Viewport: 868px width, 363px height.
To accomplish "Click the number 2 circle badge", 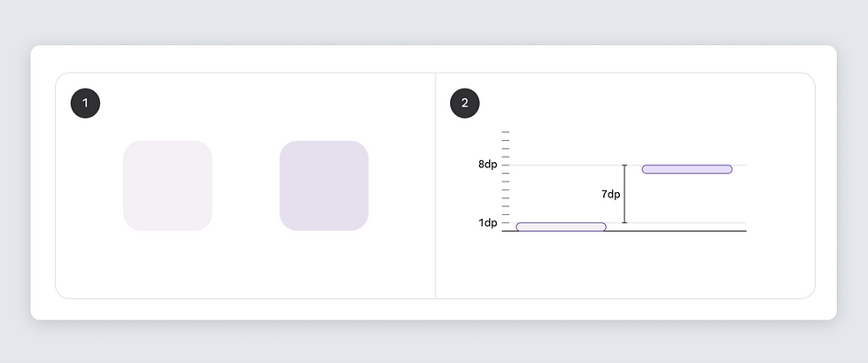I will (465, 104).
